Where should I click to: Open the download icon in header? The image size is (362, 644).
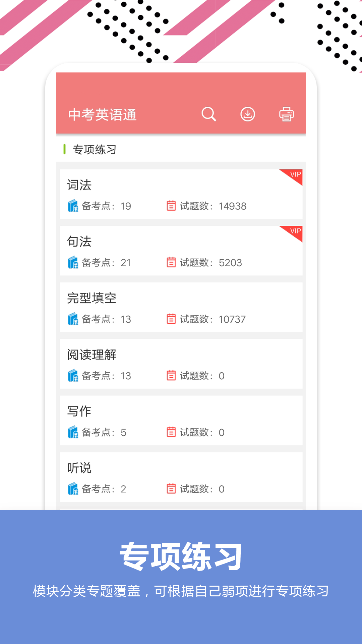(x=248, y=114)
